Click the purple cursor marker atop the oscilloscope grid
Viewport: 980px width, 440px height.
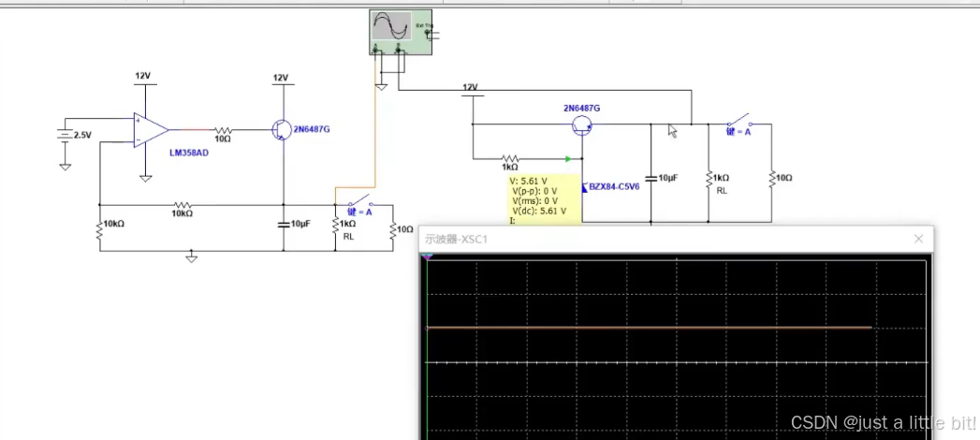(x=428, y=257)
